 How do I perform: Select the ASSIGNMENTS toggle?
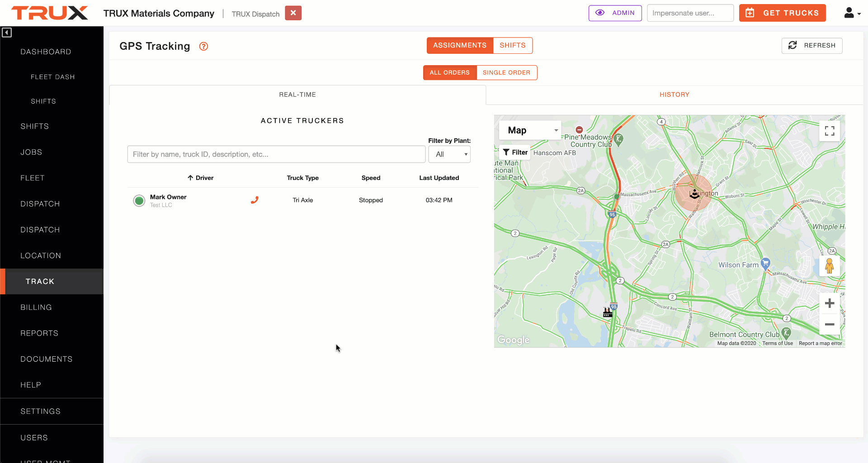pos(460,45)
